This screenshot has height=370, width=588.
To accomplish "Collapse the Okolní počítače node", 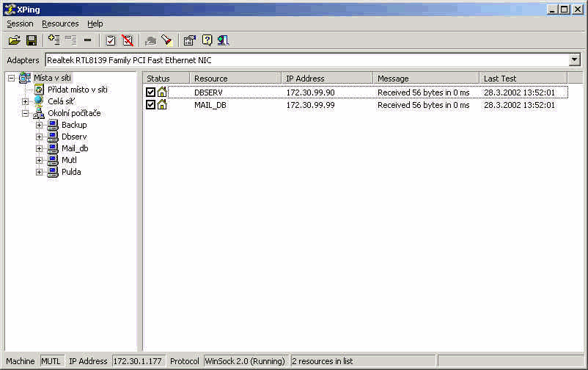I will point(25,113).
